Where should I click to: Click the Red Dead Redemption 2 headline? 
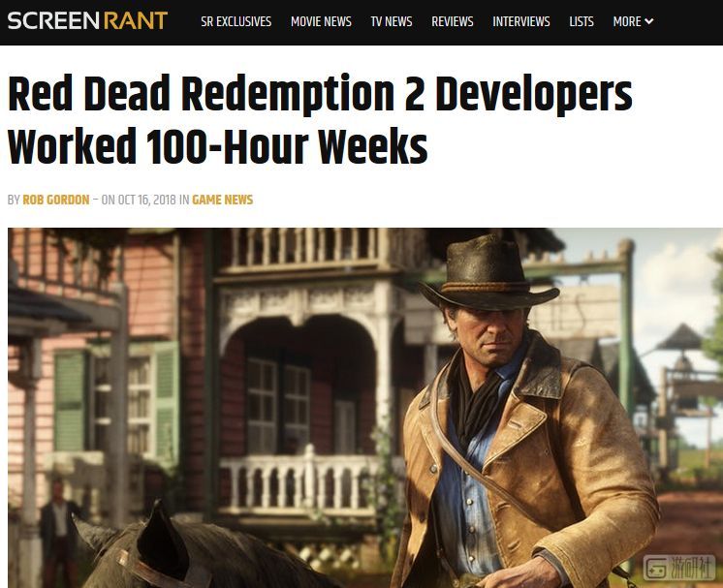320,120
